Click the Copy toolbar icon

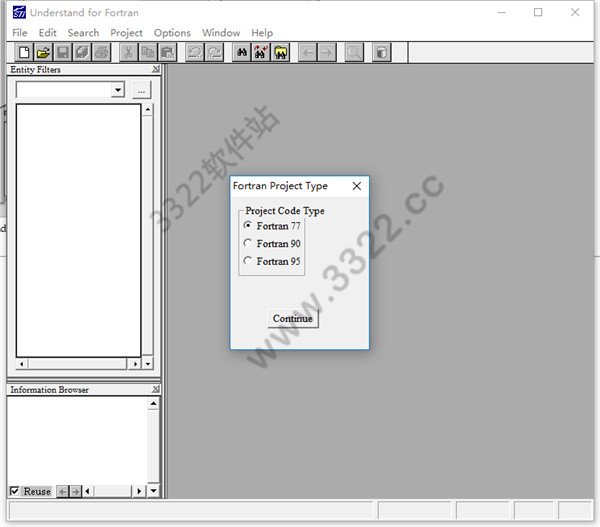pos(148,52)
